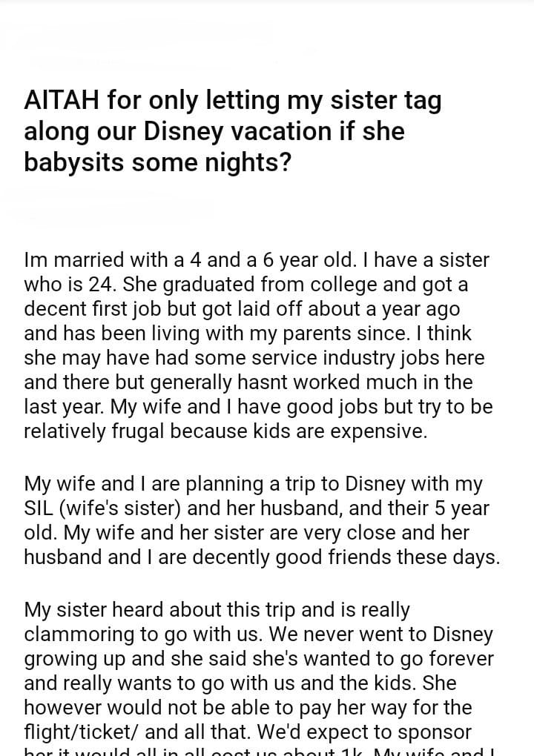Click "We'd expect to sponsor" text
Image resolution: width=534 pixels, height=756 pixels.
(x=363, y=732)
